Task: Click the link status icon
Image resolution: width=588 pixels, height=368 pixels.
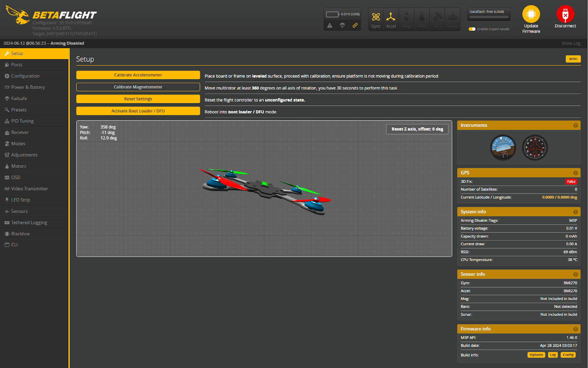Action: coord(355,25)
